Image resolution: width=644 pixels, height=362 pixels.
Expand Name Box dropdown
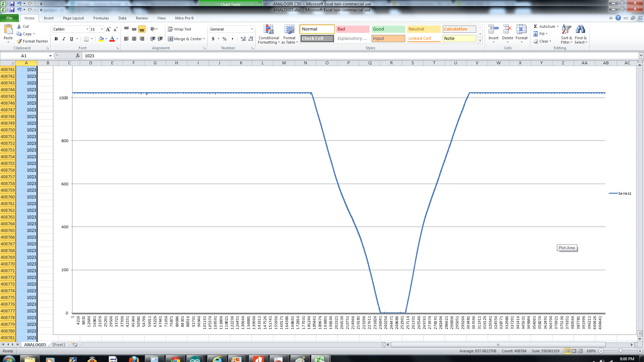pyautogui.click(x=50, y=56)
